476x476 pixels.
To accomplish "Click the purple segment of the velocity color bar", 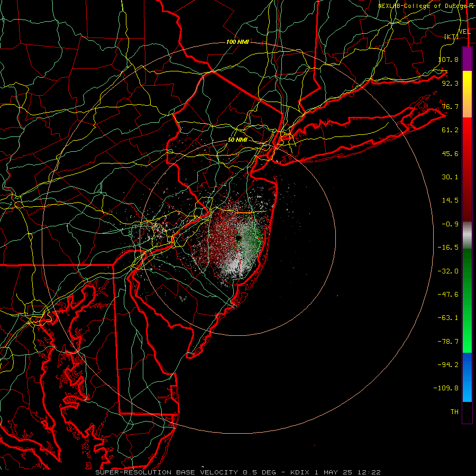I will 467,59.
